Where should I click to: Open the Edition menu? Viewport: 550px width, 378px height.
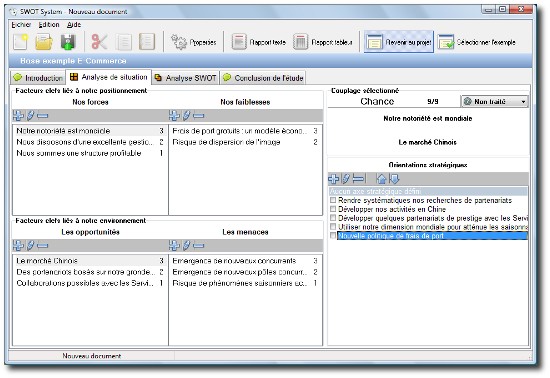(x=49, y=25)
